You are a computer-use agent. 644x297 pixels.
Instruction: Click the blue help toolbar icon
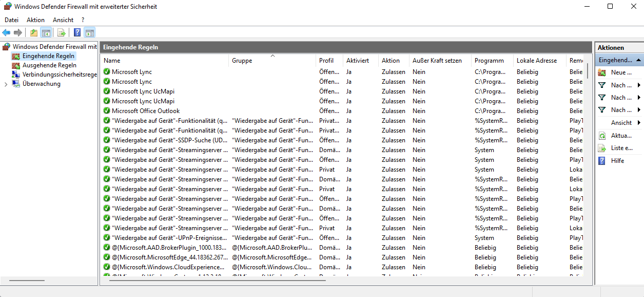pos(77,33)
